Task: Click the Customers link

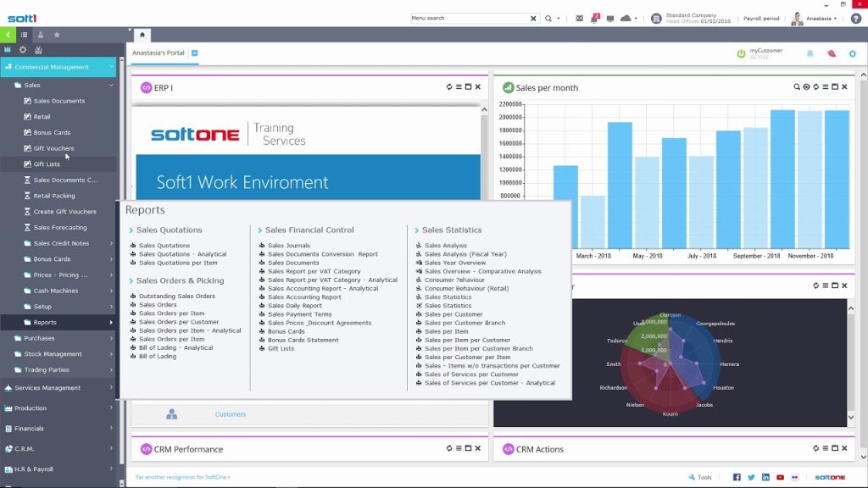Action: pyautogui.click(x=230, y=414)
